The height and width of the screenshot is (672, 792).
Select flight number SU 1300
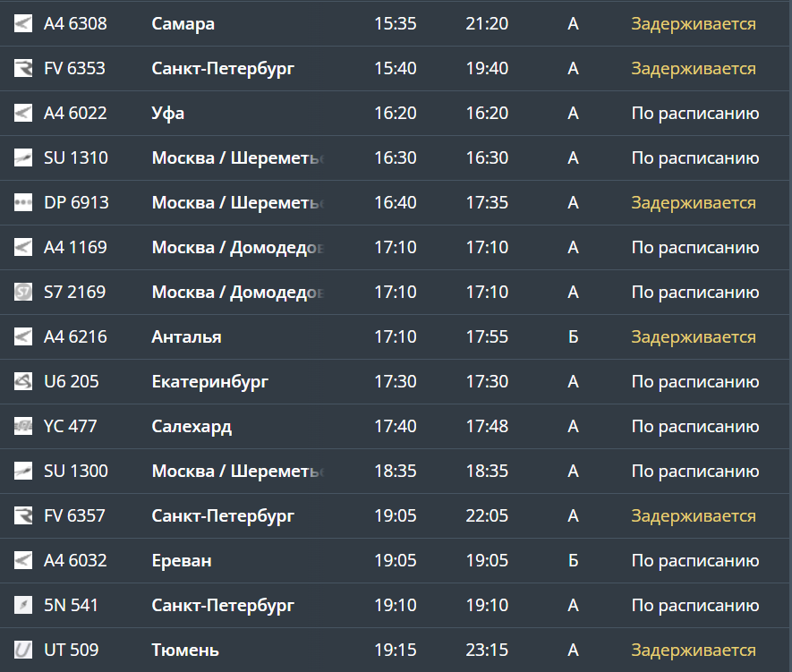(x=76, y=472)
